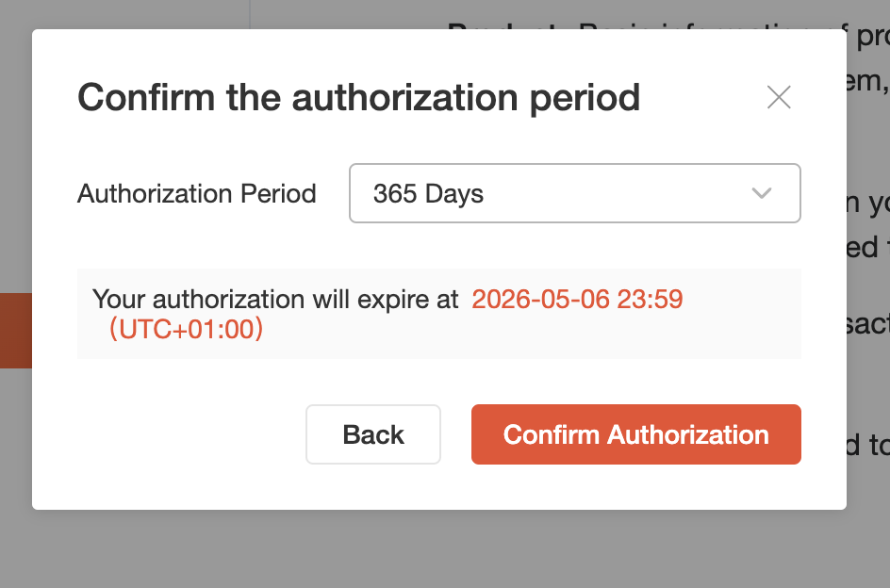
Task: Confirm Authorization with the orange button
Action: 635,434
